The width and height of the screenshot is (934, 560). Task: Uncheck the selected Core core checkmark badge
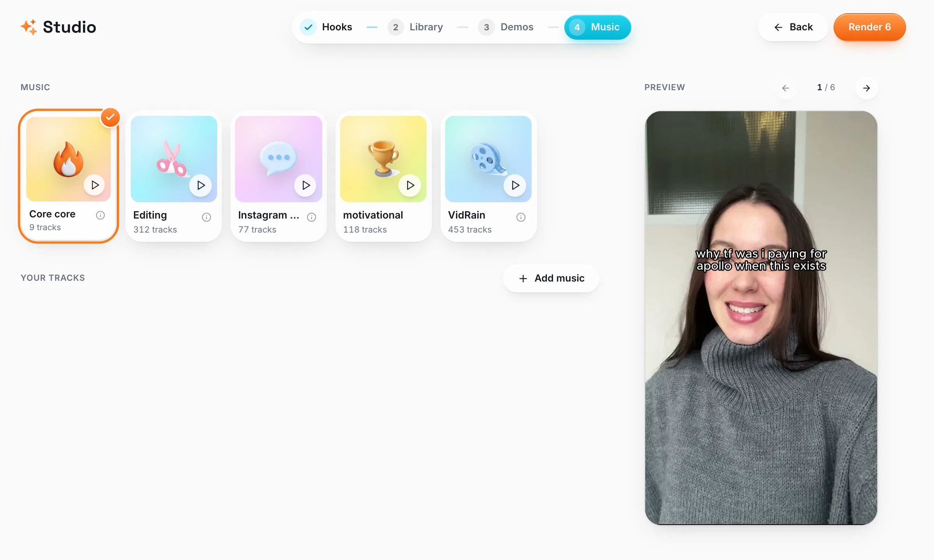coord(111,117)
